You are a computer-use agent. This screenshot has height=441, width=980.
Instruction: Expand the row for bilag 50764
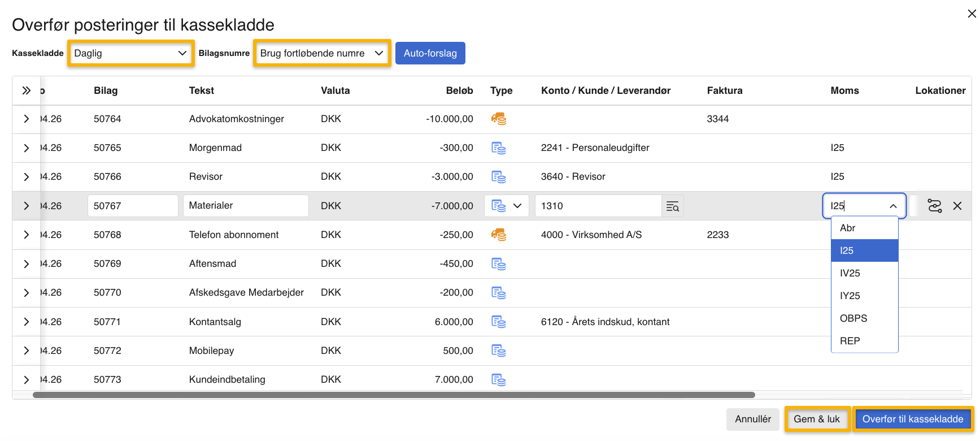pos(26,119)
